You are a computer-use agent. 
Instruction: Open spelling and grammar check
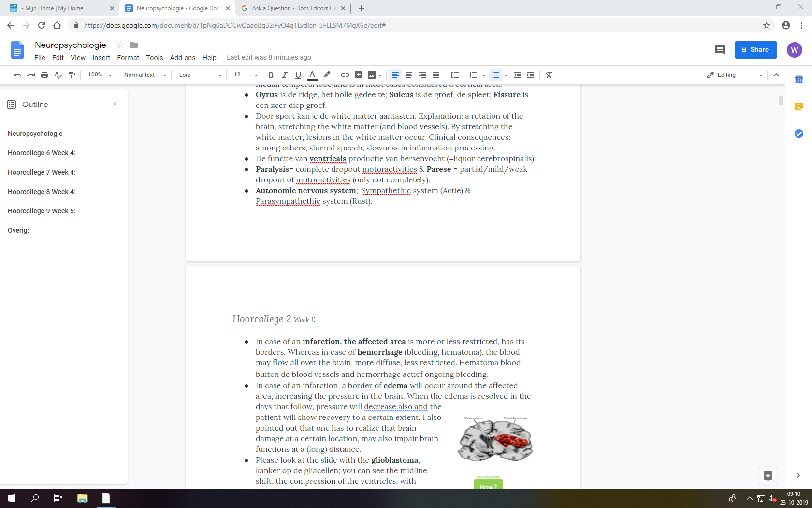(x=58, y=75)
